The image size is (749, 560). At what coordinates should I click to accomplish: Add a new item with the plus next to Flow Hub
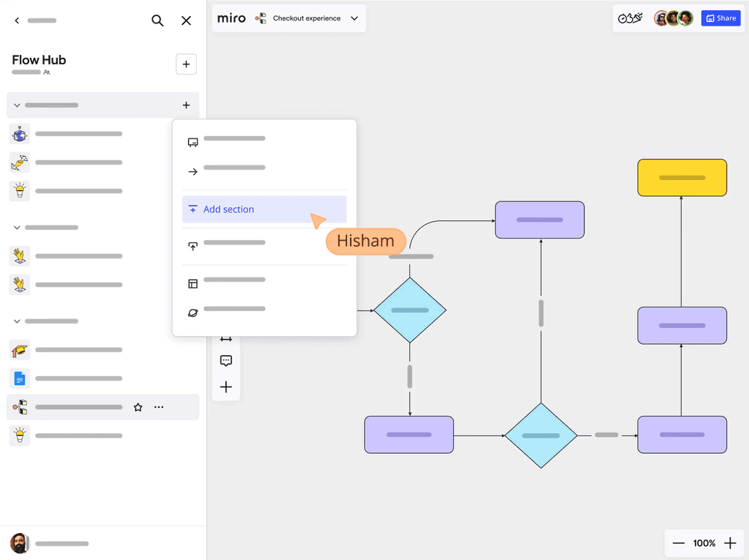186,64
